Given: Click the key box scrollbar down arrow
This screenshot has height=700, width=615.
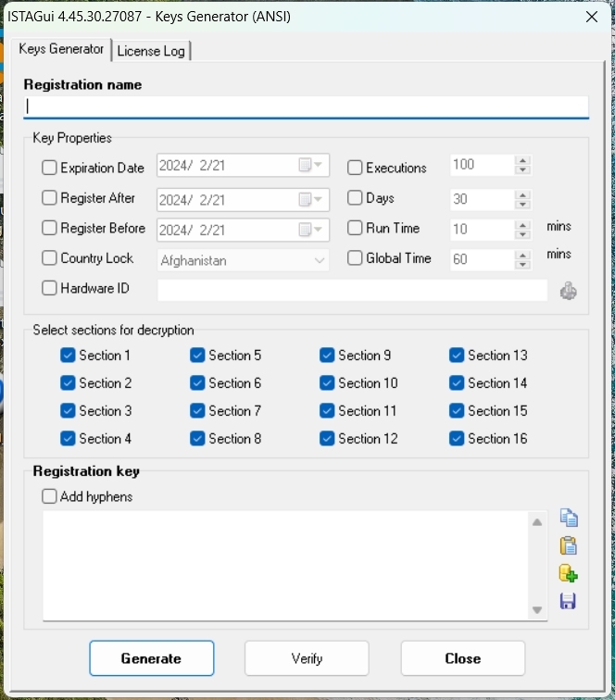Looking at the screenshot, I should tap(537, 610).
